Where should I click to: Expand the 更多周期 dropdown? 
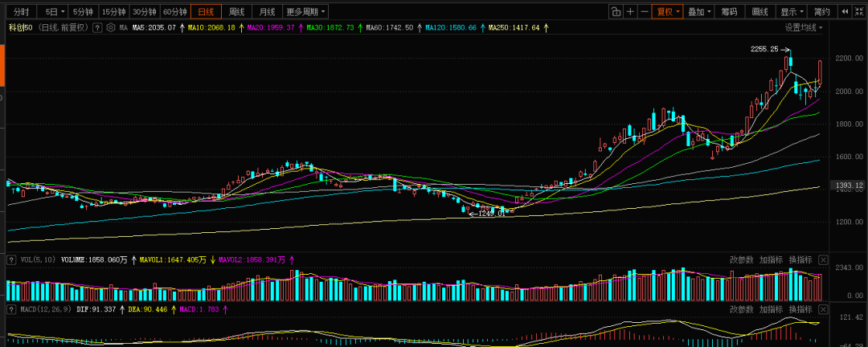point(306,11)
